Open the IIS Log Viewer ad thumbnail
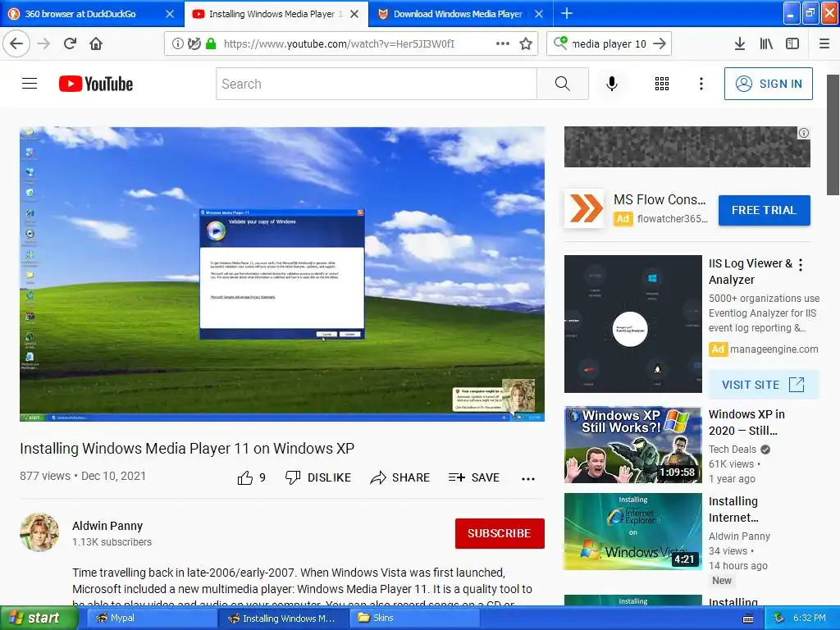The image size is (840, 630). [632, 324]
